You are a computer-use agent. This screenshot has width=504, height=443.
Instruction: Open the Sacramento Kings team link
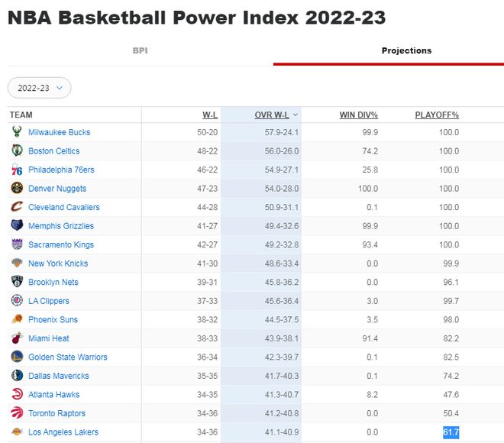tap(61, 244)
